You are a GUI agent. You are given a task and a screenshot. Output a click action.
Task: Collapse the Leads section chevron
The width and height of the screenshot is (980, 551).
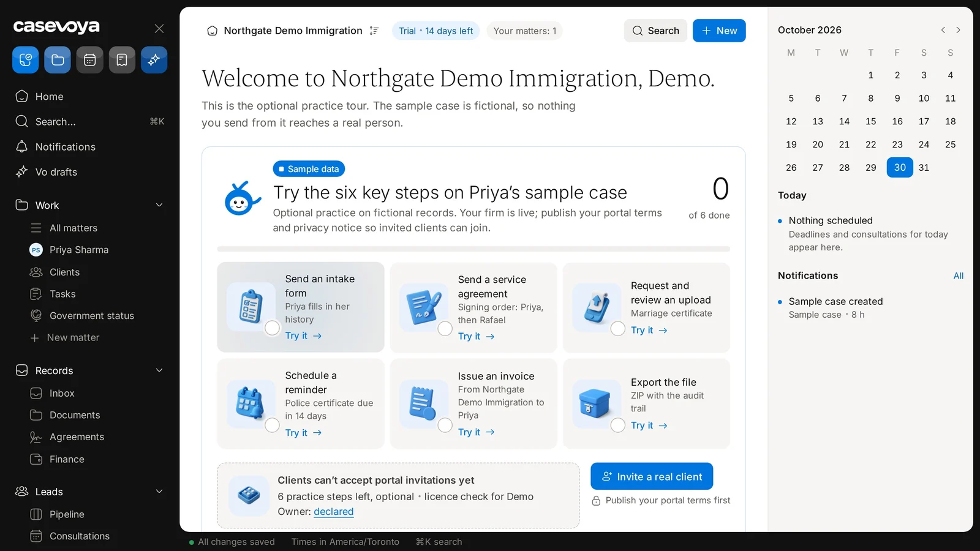click(159, 492)
